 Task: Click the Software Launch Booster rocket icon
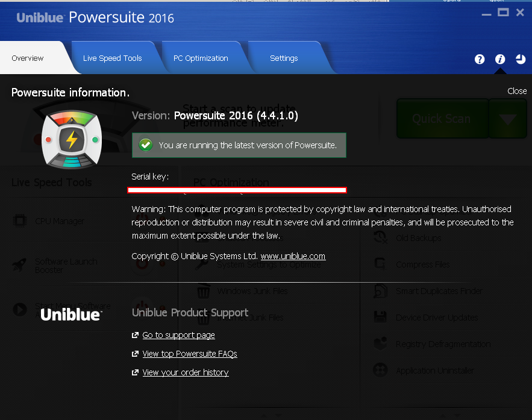pyautogui.click(x=20, y=265)
